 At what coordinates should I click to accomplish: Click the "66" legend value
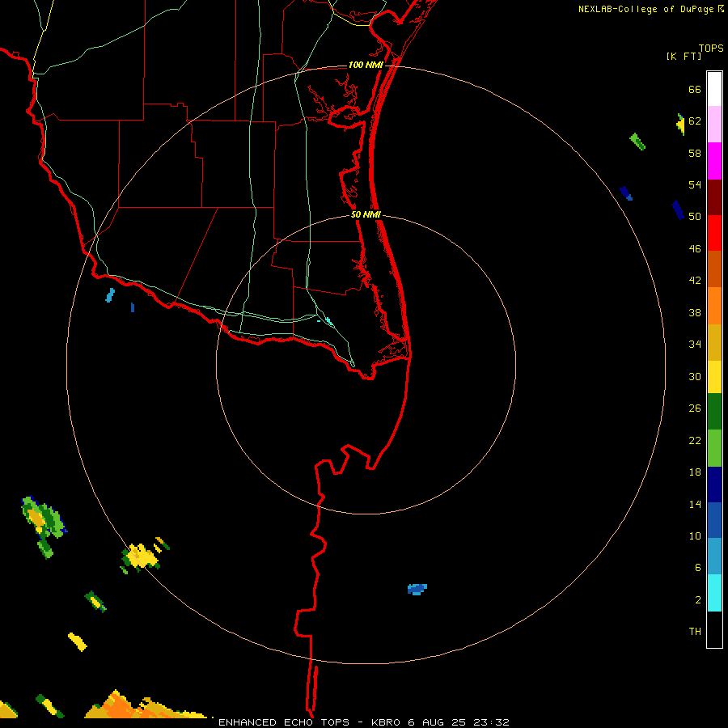click(695, 89)
